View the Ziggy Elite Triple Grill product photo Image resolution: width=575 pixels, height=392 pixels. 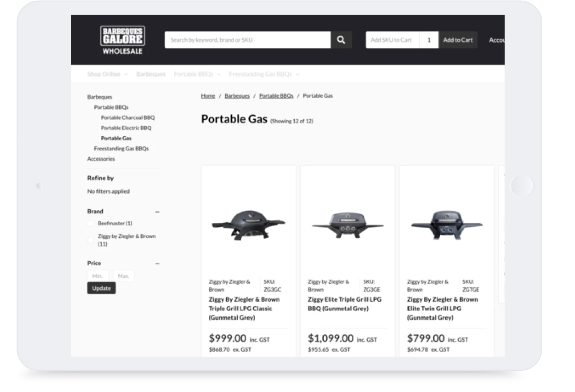pyautogui.click(x=347, y=225)
